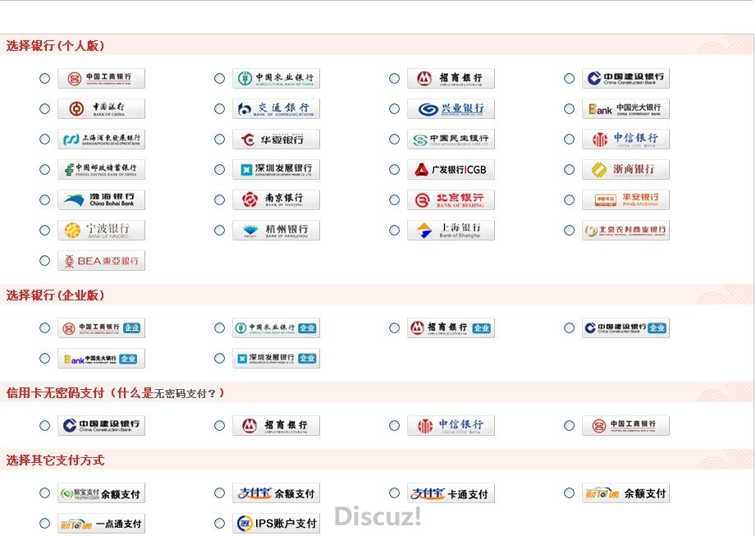Click the BEA 東亞銀行 logo
The width and height of the screenshot is (756, 536).
101,260
